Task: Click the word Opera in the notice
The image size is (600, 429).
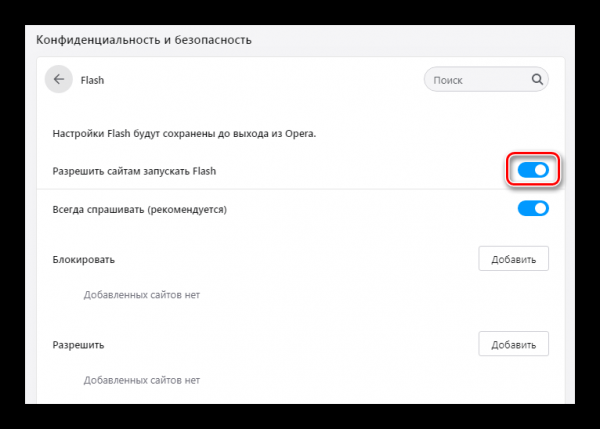Action: pos(300,134)
